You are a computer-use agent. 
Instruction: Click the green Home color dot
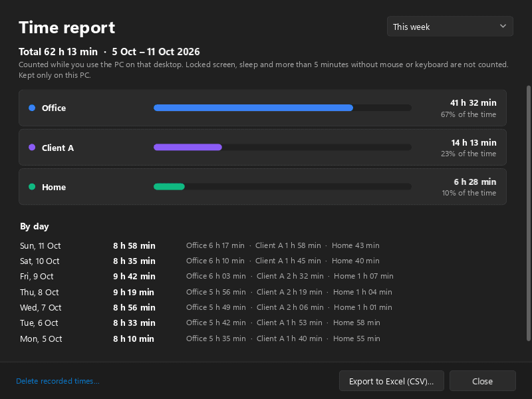[32, 187]
